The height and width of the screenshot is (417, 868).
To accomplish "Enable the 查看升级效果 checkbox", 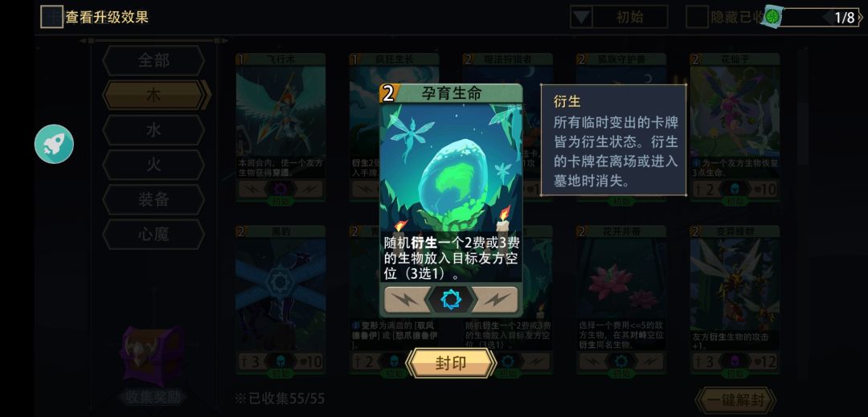I will tap(51, 17).
